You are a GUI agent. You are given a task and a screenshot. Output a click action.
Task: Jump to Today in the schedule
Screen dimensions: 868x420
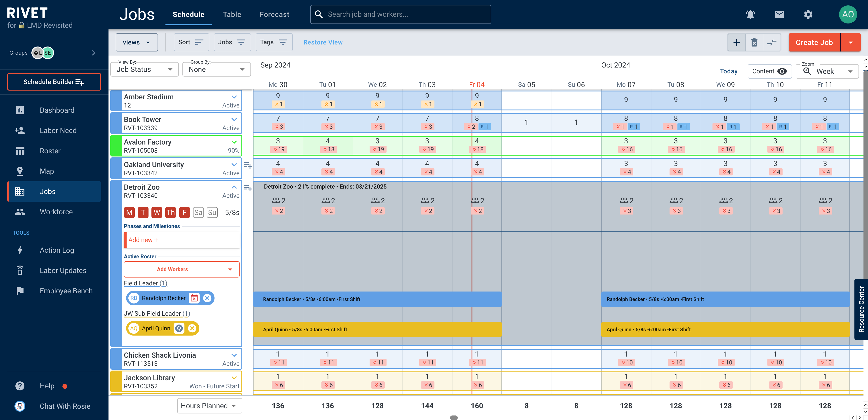[x=729, y=71]
